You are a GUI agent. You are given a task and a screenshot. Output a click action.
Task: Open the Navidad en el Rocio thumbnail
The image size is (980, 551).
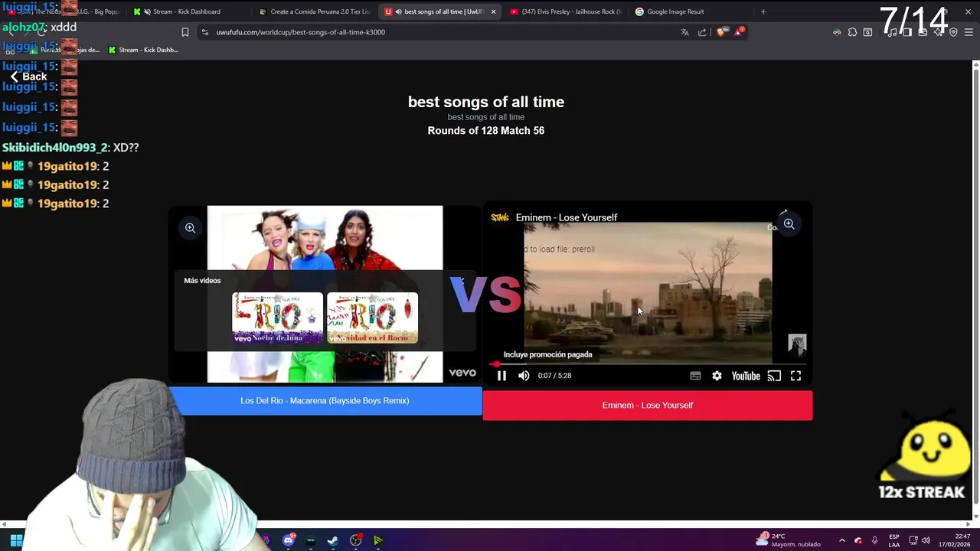click(372, 318)
